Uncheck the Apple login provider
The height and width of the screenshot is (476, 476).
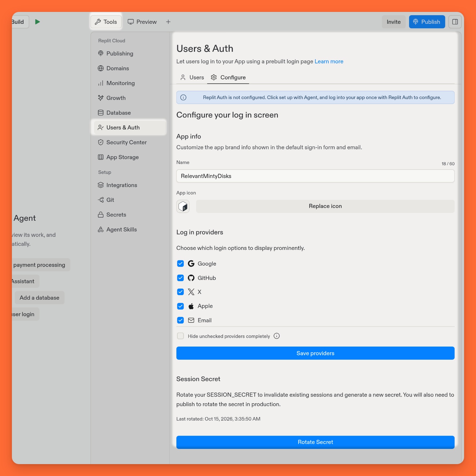181,306
